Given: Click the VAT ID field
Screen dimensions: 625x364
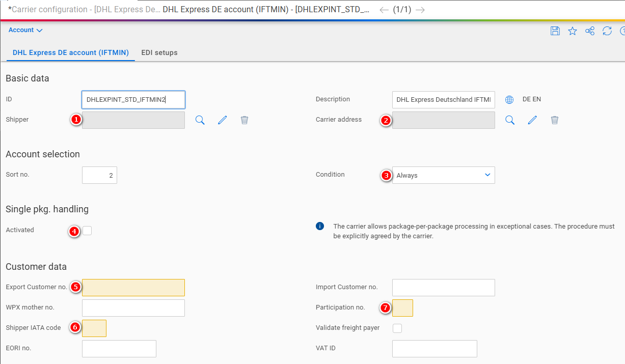Looking at the screenshot, I should pos(434,349).
